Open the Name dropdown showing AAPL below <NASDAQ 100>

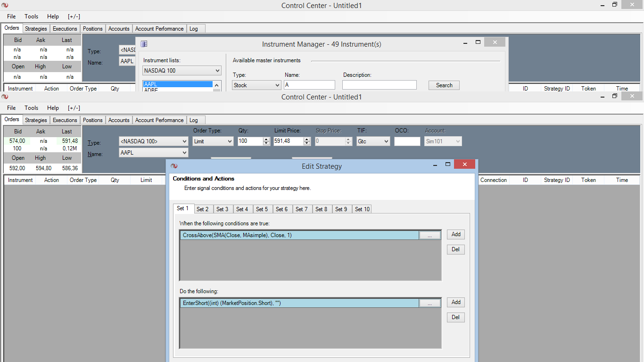click(154, 153)
